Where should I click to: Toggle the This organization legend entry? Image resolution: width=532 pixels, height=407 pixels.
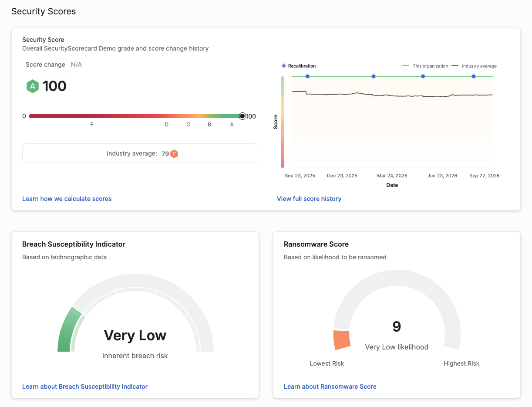point(425,66)
